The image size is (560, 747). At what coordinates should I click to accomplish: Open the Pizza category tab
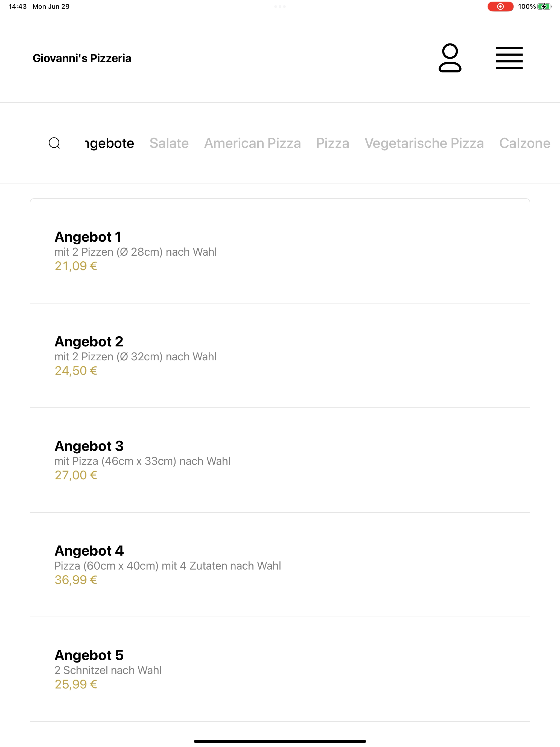(x=333, y=143)
